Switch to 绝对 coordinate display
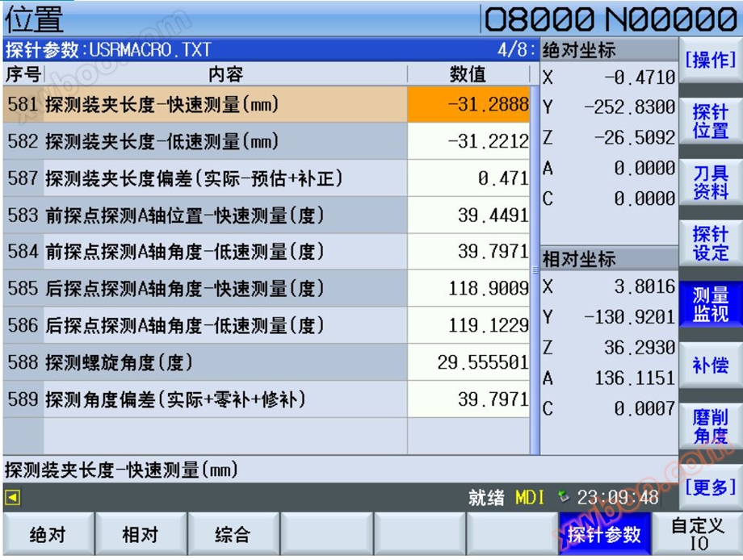The image size is (743, 560). [x=48, y=535]
